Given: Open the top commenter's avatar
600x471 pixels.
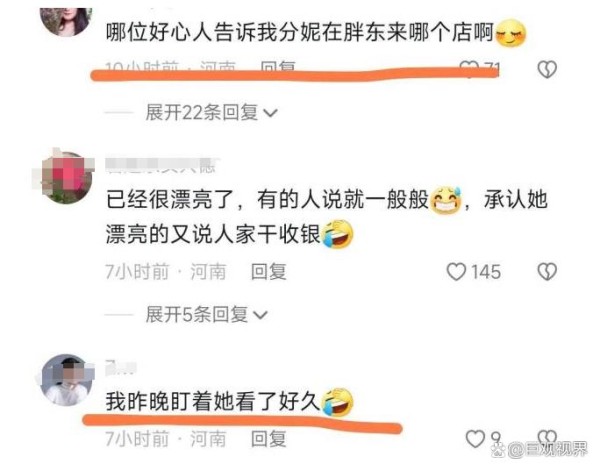Looking at the screenshot, I should point(66,21).
